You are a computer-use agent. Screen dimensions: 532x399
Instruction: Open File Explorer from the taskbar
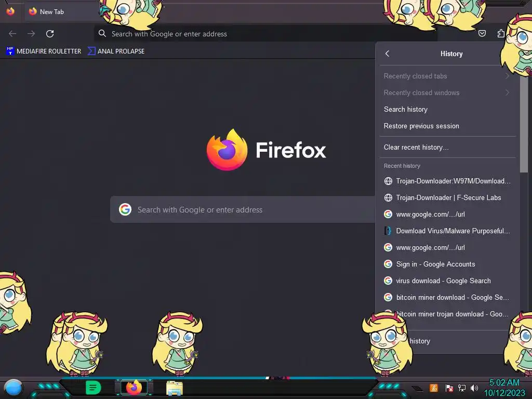pos(175,388)
